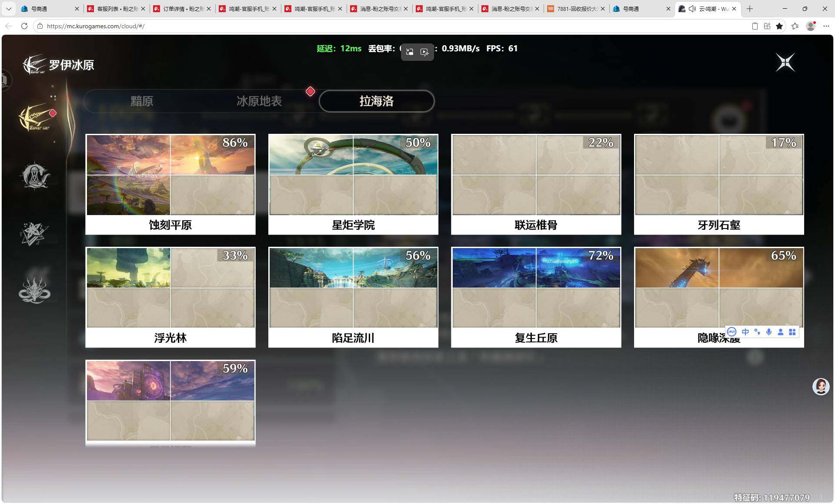This screenshot has width=835, height=504.
Task: Open the browser profile avatar icon
Action: coord(811,26)
